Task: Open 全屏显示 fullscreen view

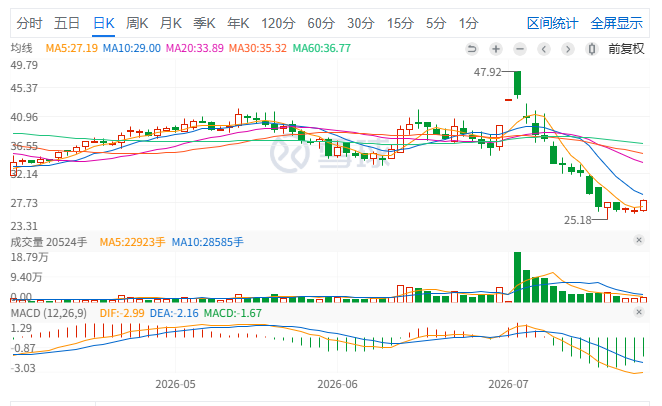Action: (x=616, y=23)
